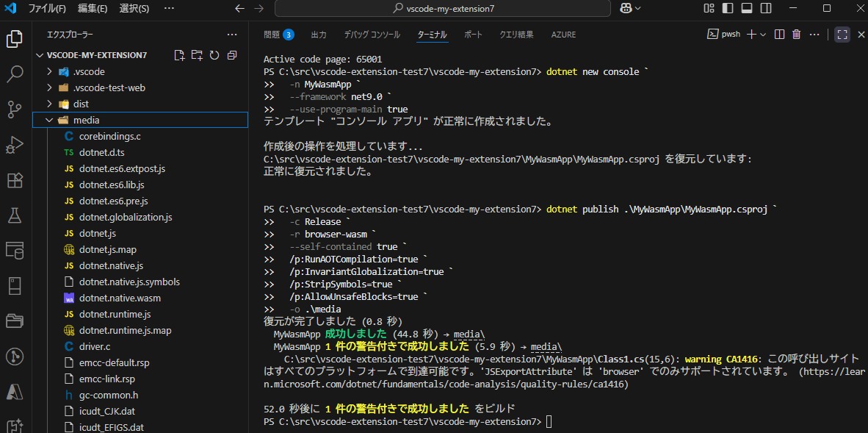The width and height of the screenshot is (868, 433).
Task: Open the Azure view in activity bar
Action: (15, 391)
